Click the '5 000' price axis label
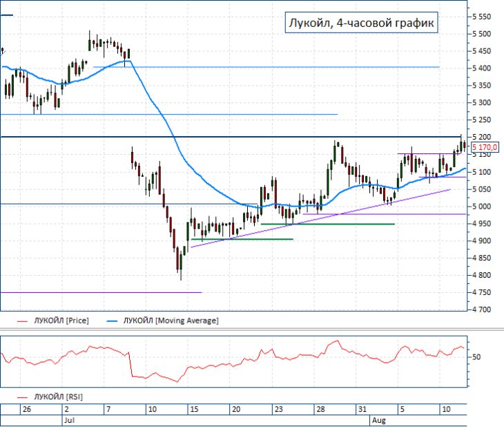 point(481,207)
